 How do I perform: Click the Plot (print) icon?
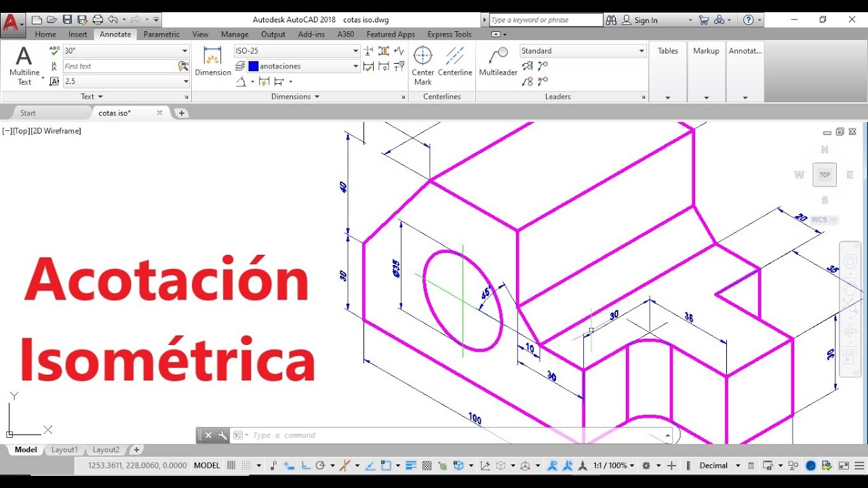coord(98,20)
